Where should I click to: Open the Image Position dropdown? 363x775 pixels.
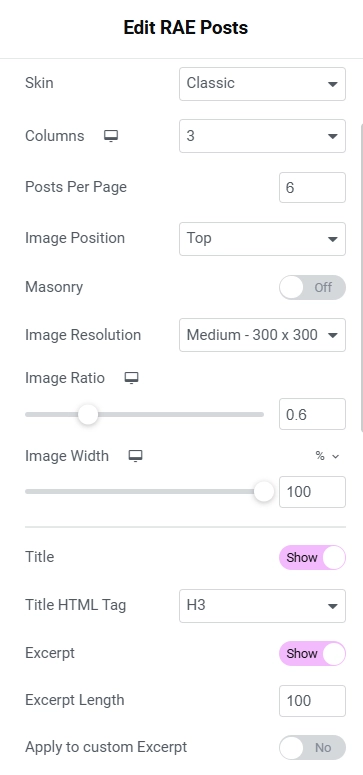[262, 239]
